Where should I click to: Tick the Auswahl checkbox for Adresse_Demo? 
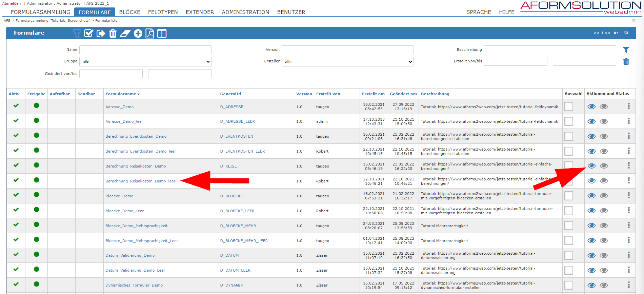click(x=568, y=106)
